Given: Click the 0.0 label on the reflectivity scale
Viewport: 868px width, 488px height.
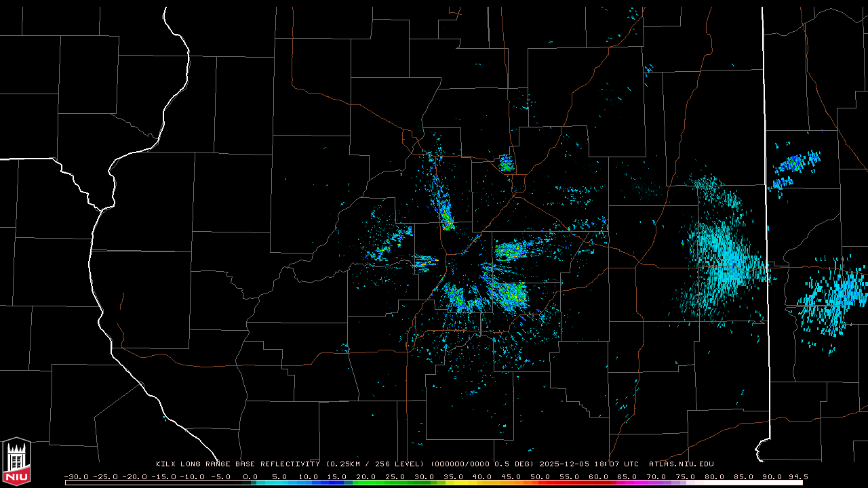Looking at the screenshot, I should [x=250, y=476].
